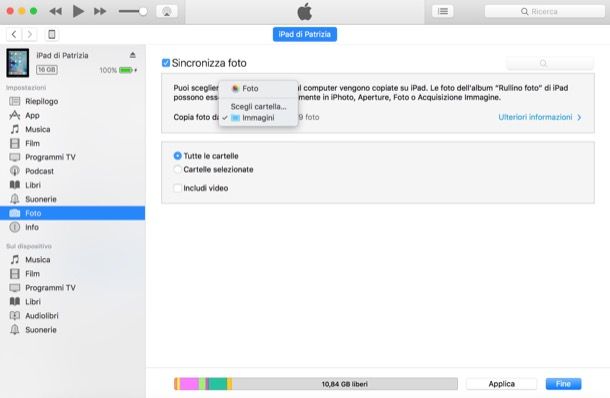This screenshot has height=398, width=610.
Task: Go forward with the right chevron
Action: [x=30, y=34]
